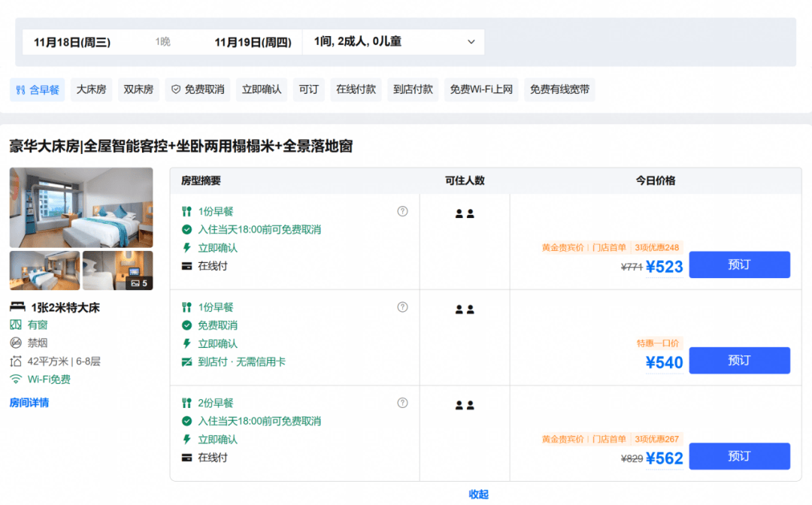
Task: Click the fork-knife icon beside 2份早餐
Action: (x=187, y=403)
